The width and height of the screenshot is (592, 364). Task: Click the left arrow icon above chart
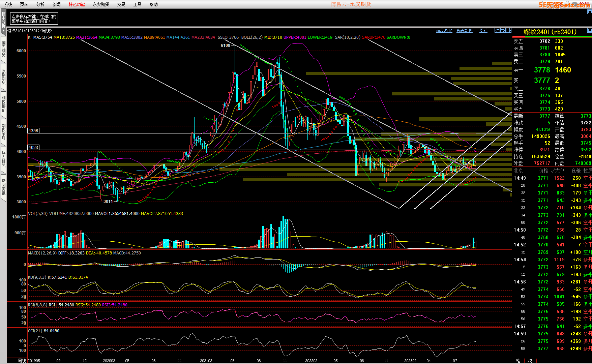click(497, 30)
